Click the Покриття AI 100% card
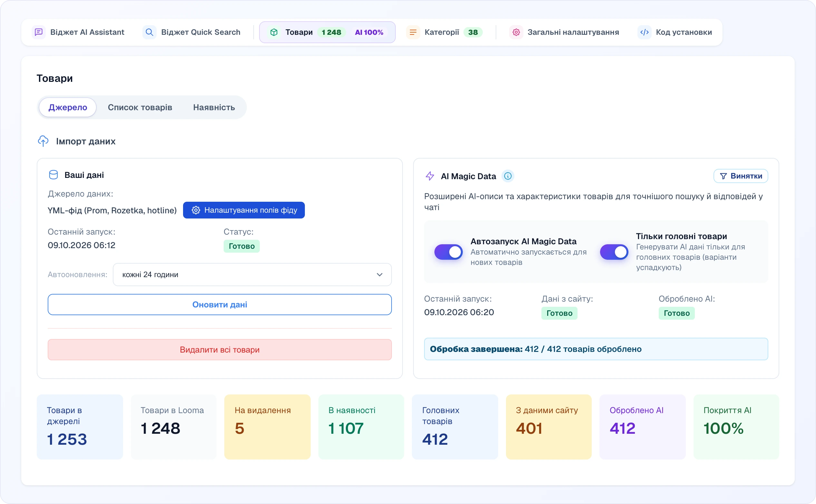The image size is (816, 504). pos(736,427)
